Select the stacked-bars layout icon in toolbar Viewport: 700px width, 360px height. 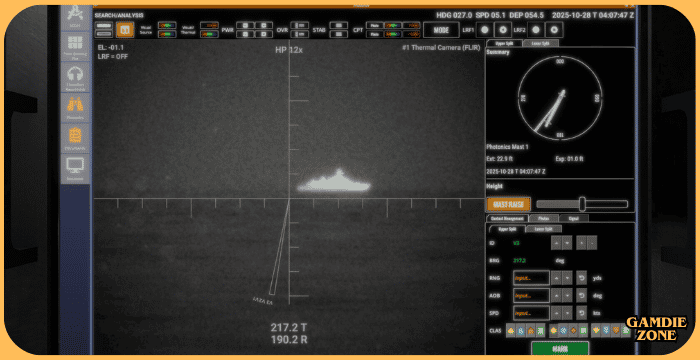pyautogui.click(x=104, y=30)
